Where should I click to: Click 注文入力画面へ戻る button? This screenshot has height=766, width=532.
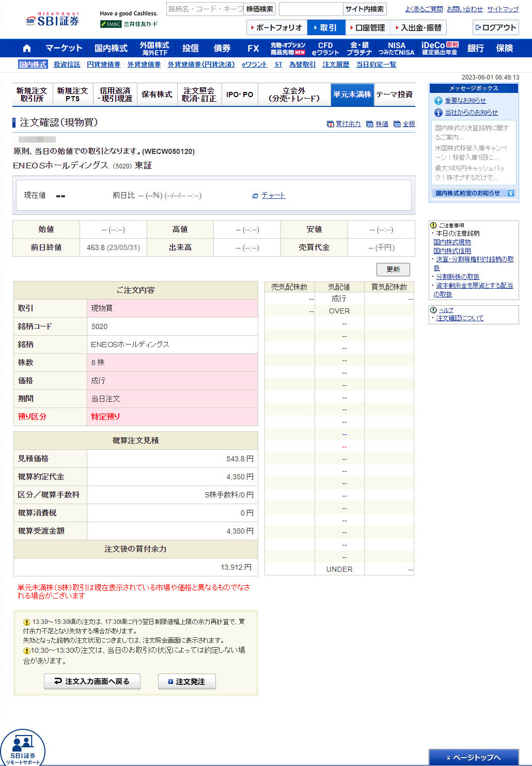click(x=92, y=681)
